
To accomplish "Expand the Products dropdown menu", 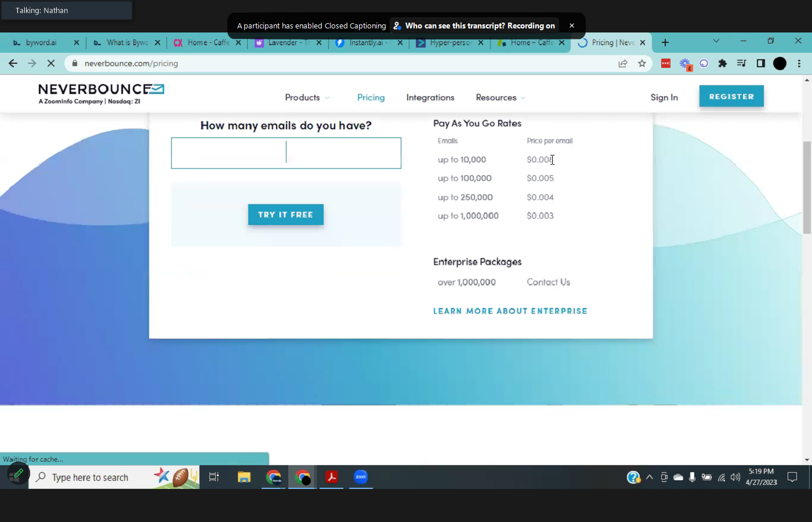I will pyautogui.click(x=307, y=97).
